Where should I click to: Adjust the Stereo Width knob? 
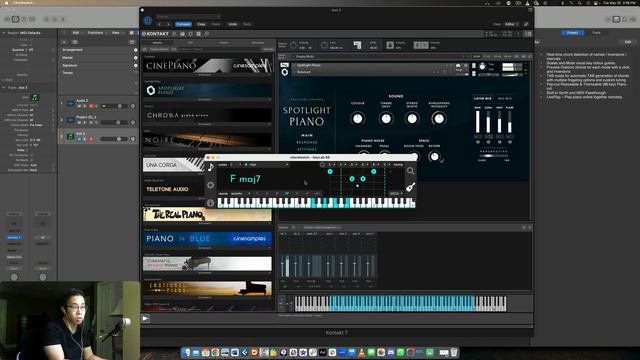click(412, 119)
